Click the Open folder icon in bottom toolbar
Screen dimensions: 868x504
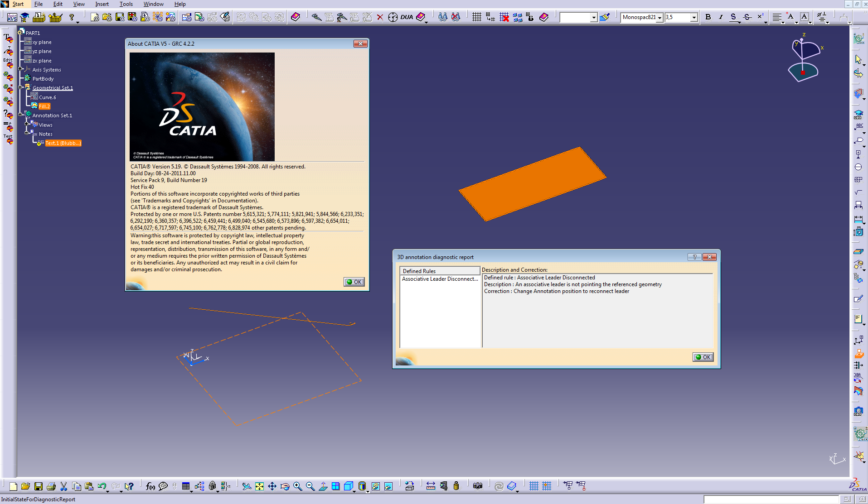(25, 486)
